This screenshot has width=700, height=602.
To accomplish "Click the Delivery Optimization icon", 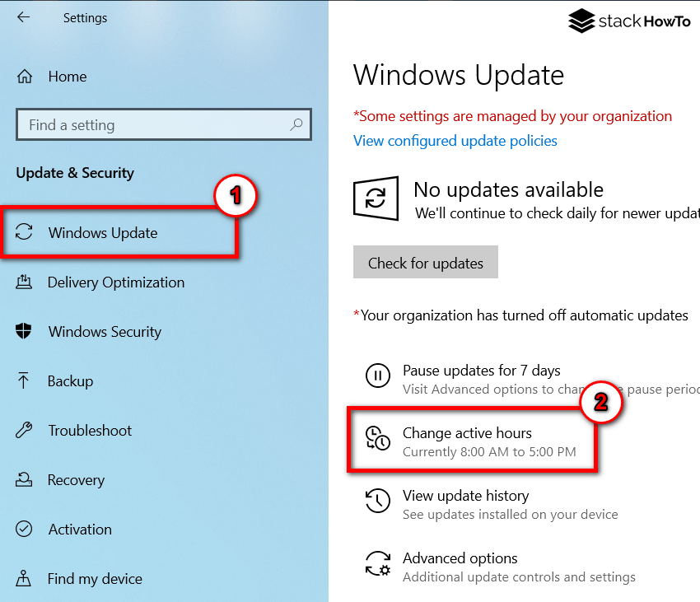I will point(25,282).
